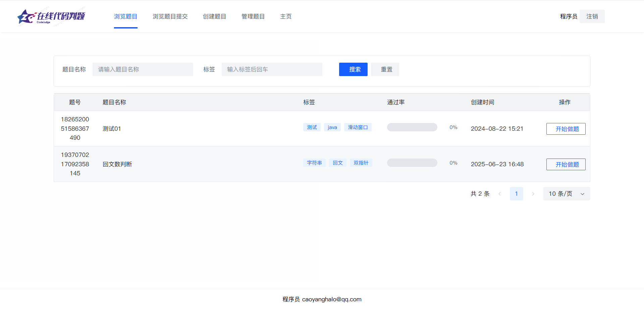Click the CodeJudge logo
Screen dimensions: 644x309
(x=51, y=16)
